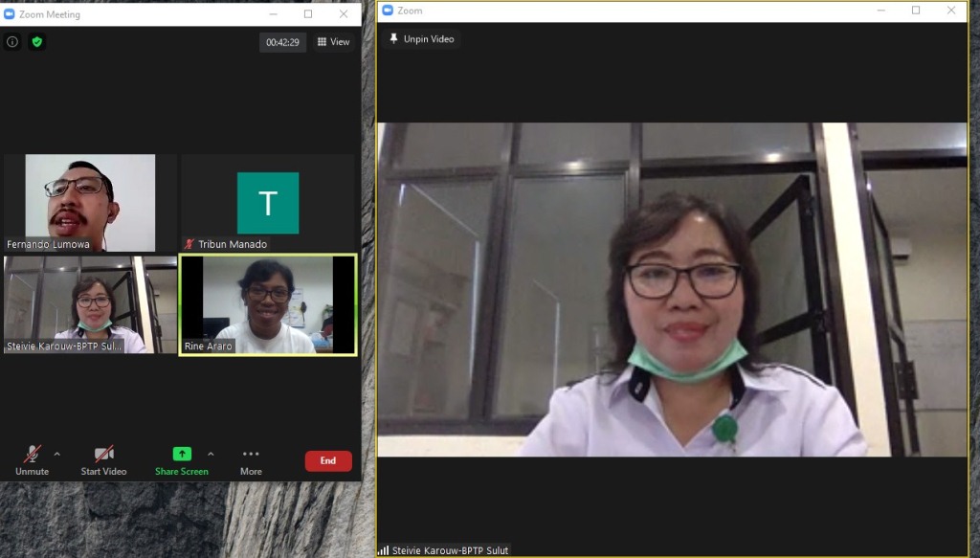The height and width of the screenshot is (558, 980).
Task: Click the green encryption shield icon
Action: [x=36, y=42]
